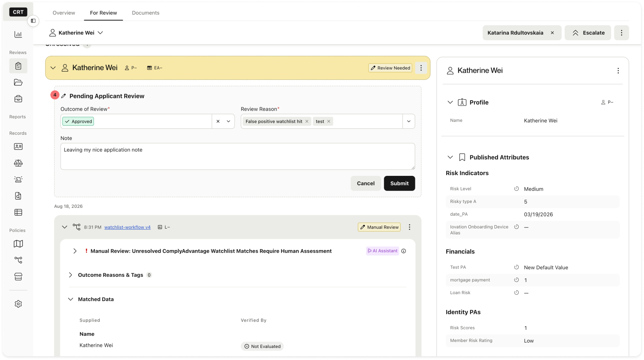644x360 pixels.
Task: Launch the AI Assistant
Action: (x=383, y=251)
